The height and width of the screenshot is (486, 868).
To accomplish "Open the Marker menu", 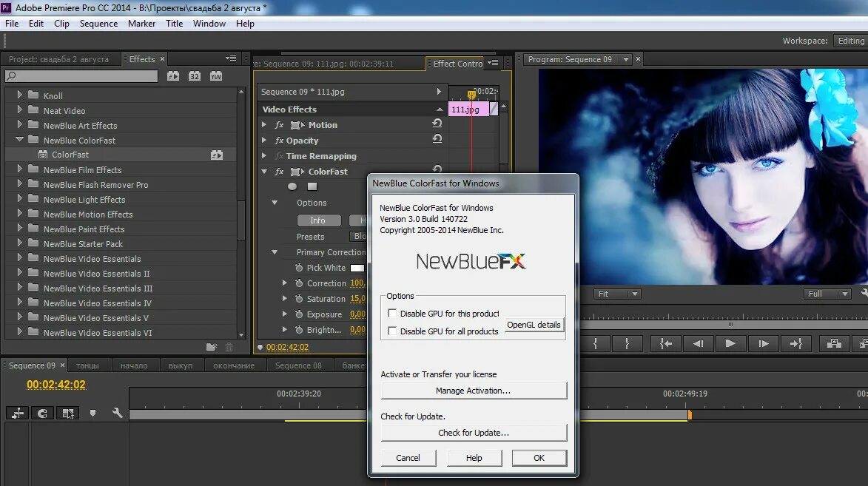I will coord(142,23).
